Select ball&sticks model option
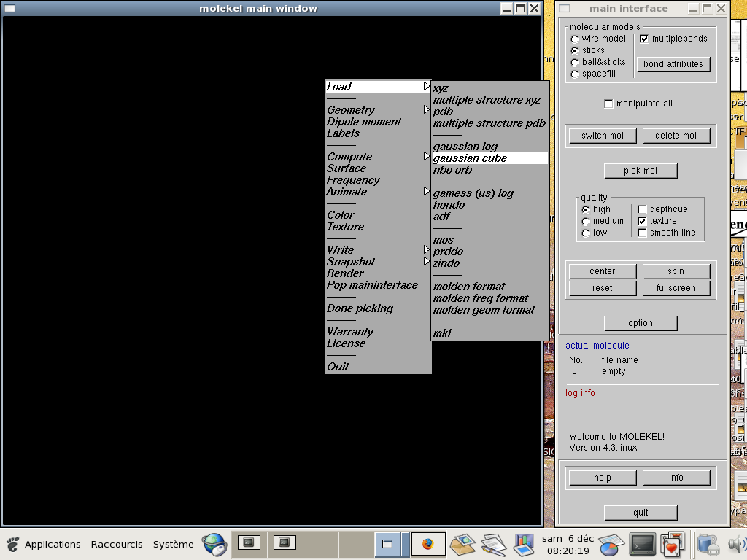The image size is (747, 560). click(575, 63)
